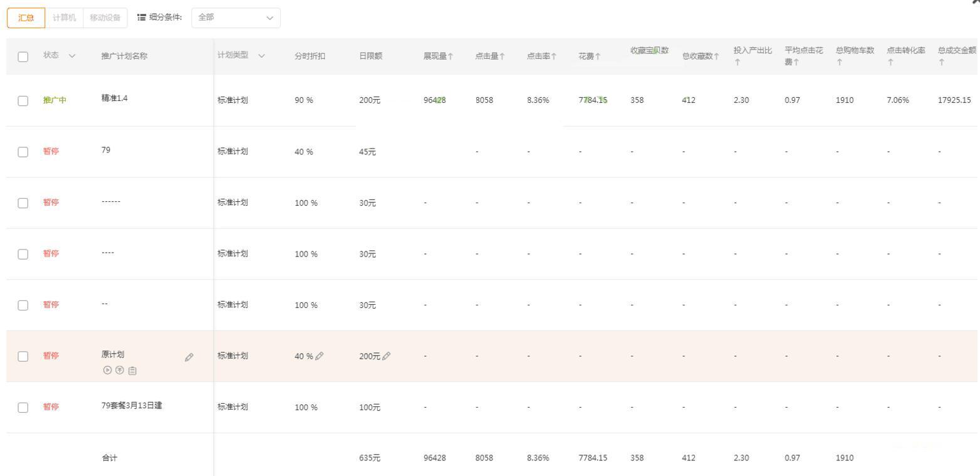Check the checkbox for 精准1.4 row
Screen dimensions: 980x476
tap(23, 100)
